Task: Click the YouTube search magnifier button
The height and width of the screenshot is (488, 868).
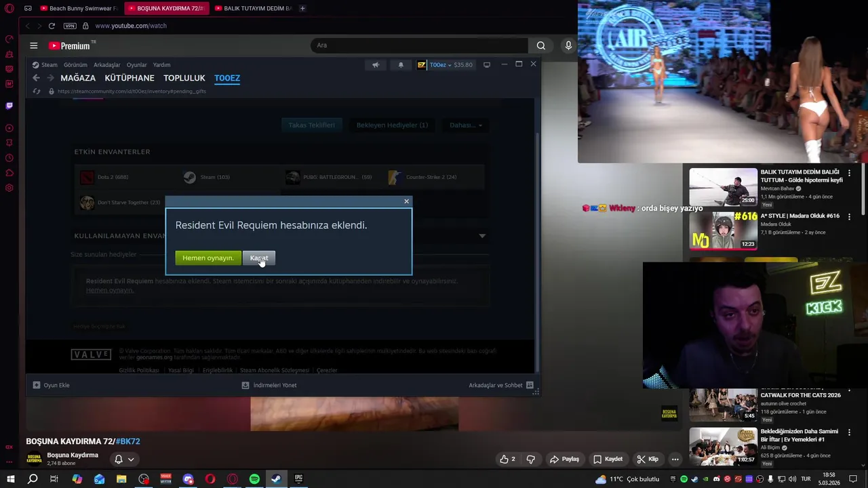Action: pyautogui.click(x=540, y=45)
